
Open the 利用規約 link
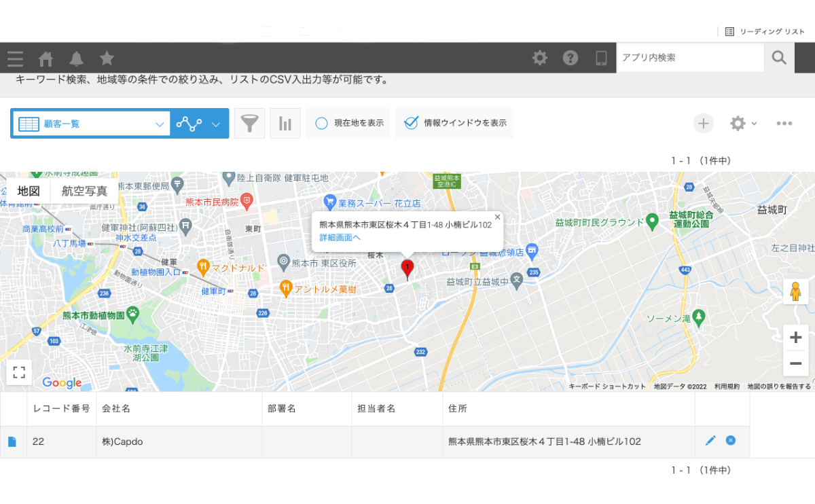727,386
